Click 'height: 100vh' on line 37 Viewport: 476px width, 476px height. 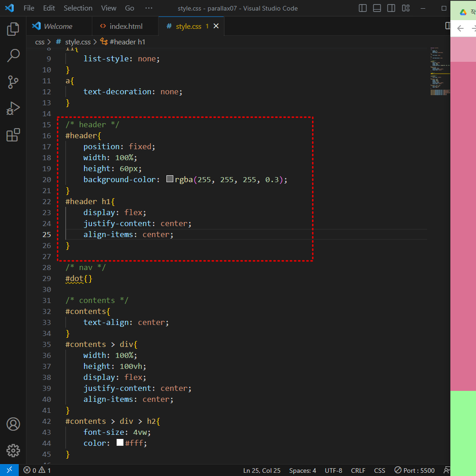point(112,366)
